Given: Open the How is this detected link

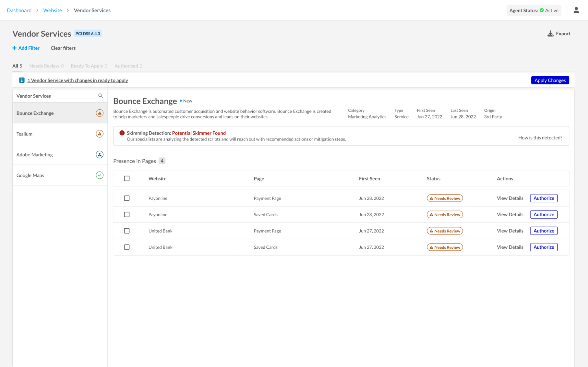Looking at the screenshot, I should pos(540,137).
